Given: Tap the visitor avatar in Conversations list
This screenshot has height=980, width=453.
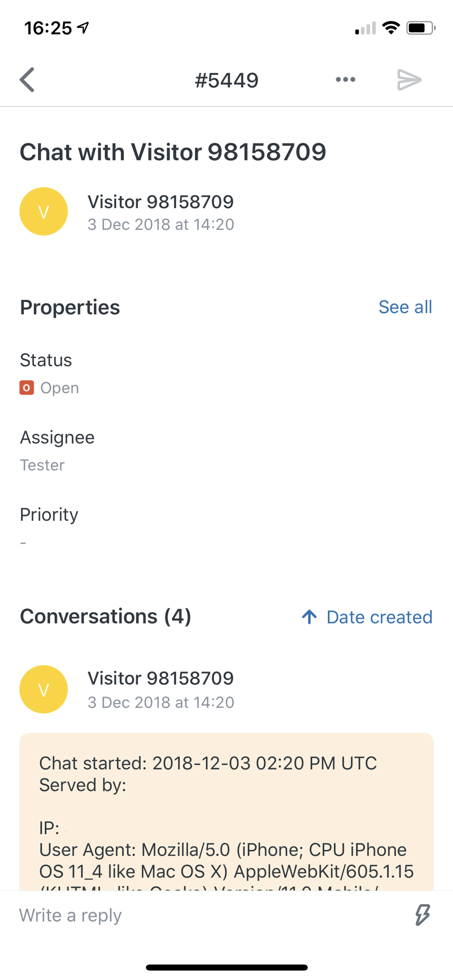Looking at the screenshot, I should pos(44,689).
